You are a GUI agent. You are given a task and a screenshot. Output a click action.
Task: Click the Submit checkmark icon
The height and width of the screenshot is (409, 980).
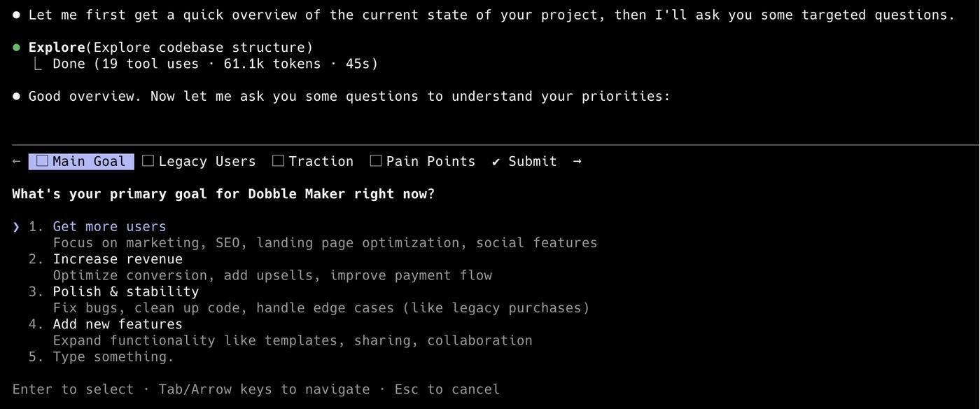(x=496, y=162)
